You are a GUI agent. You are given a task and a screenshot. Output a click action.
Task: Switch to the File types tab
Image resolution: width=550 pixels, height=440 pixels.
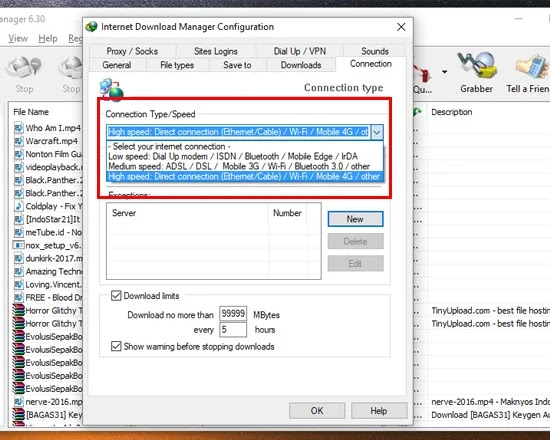pos(177,65)
